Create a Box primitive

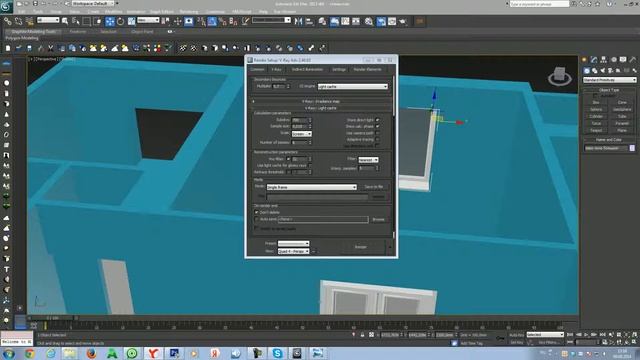pyautogui.click(x=596, y=102)
